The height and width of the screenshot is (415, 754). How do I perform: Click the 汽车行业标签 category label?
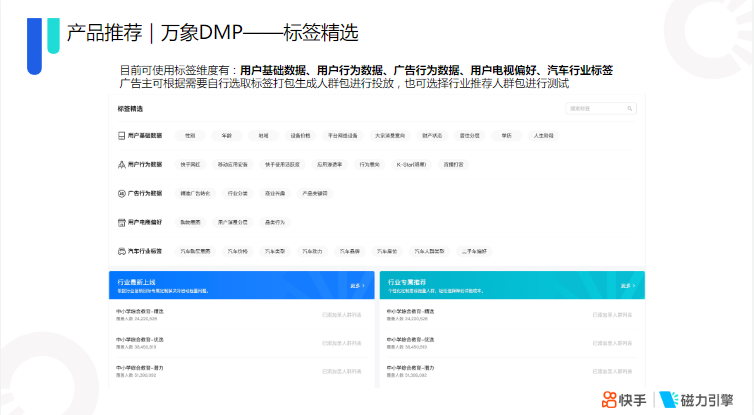point(145,252)
